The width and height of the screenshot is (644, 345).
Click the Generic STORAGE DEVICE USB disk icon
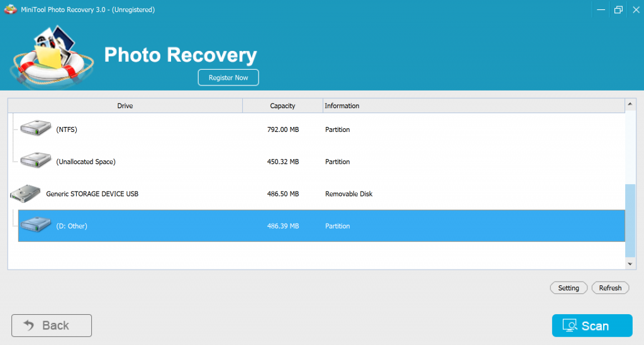pyautogui.click(x=25, y=194)
